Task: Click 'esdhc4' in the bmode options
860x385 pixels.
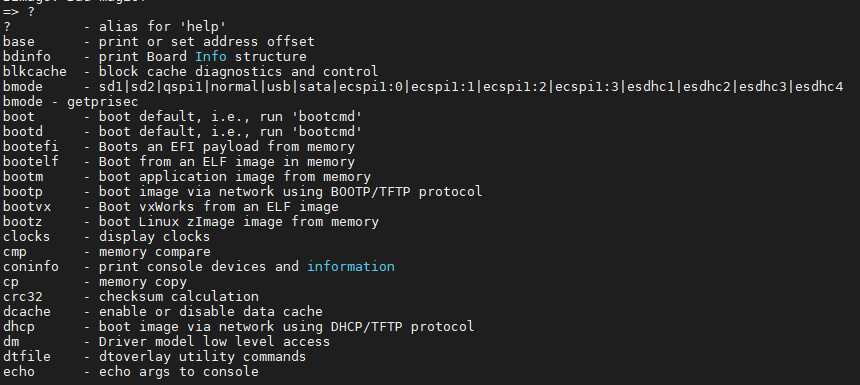Action: point(819,87)
